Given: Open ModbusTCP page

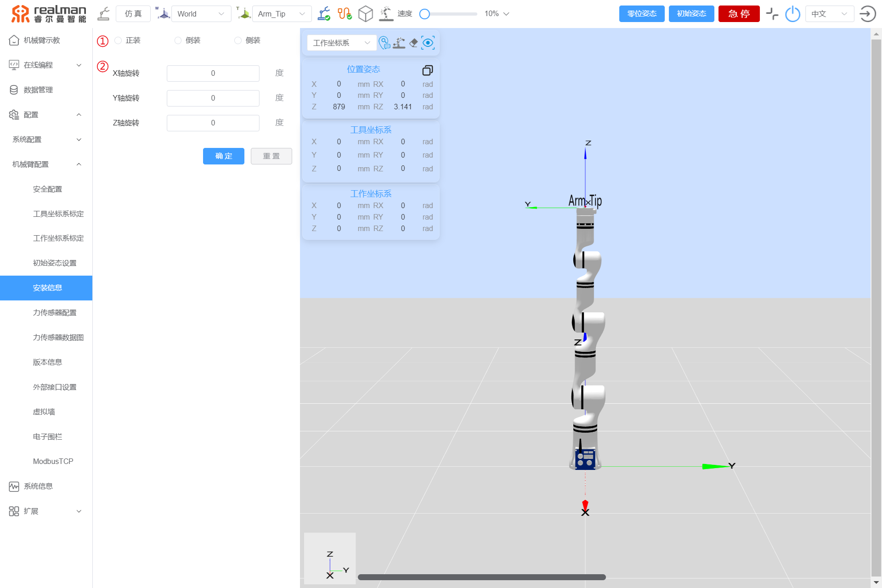Looking at the screenshot, I should pos(46,462).
